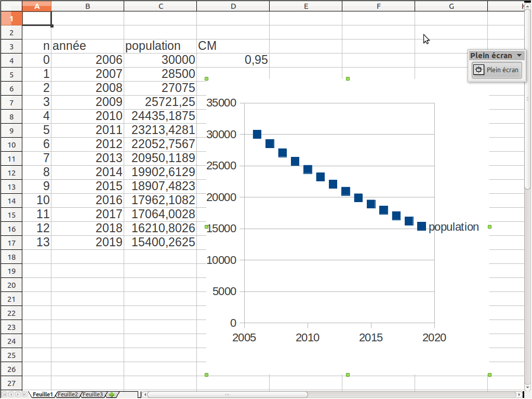Click the next sheet navigation arrow
The image size is (532, 399).
(x=18, y=394)
